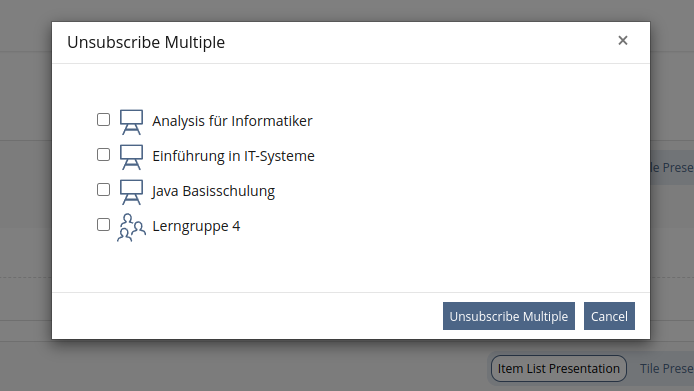
Task: Click the course icon beside Einführung in IT-Systeme
Action: point(131,157)
